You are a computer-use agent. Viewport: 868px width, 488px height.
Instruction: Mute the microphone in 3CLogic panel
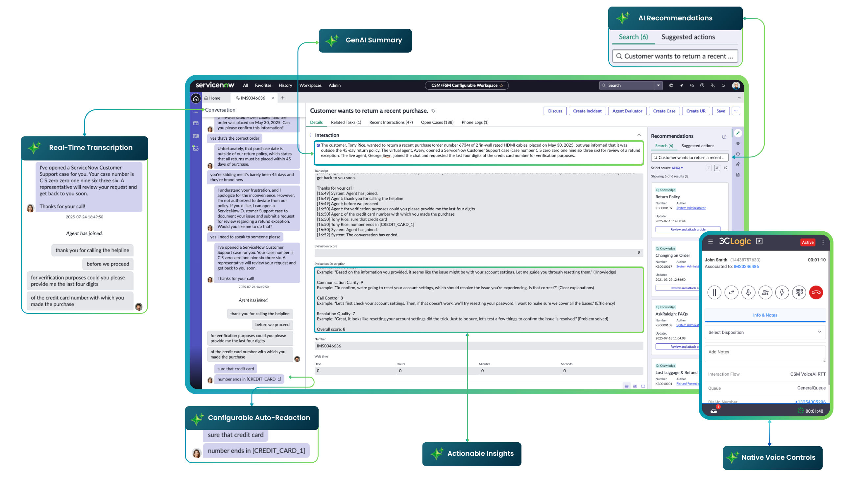coord(748,292)
